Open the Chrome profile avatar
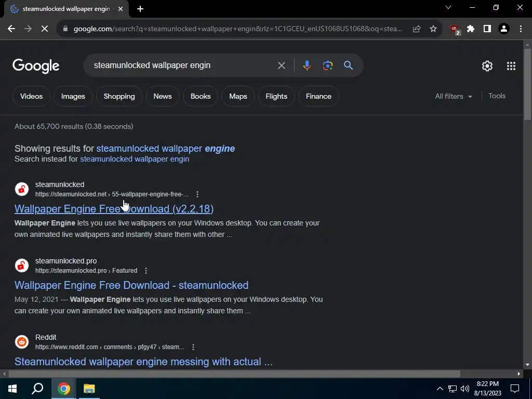Screen dimensions: 532x399 click(x=504, y=29)
